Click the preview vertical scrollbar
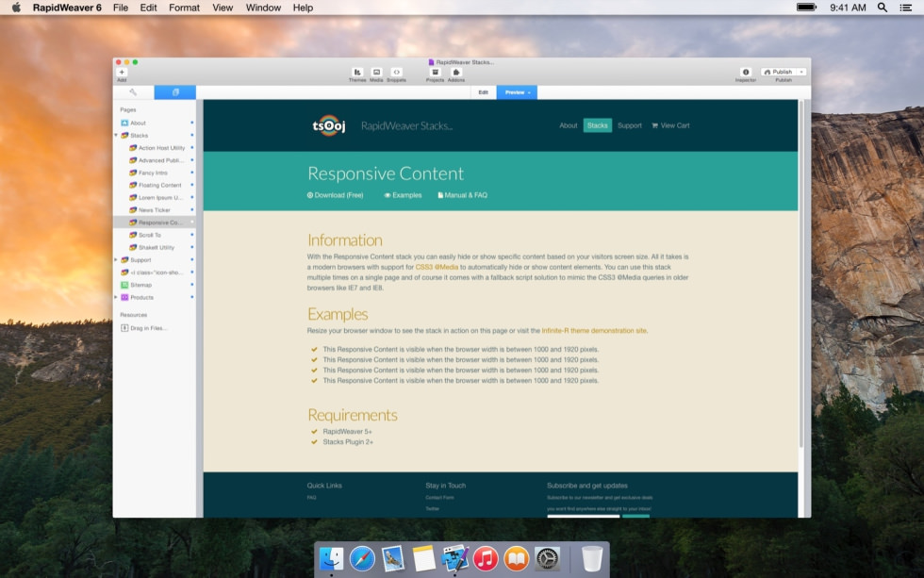The width and height of the screenshot is (924, 578). coord(801,274)
